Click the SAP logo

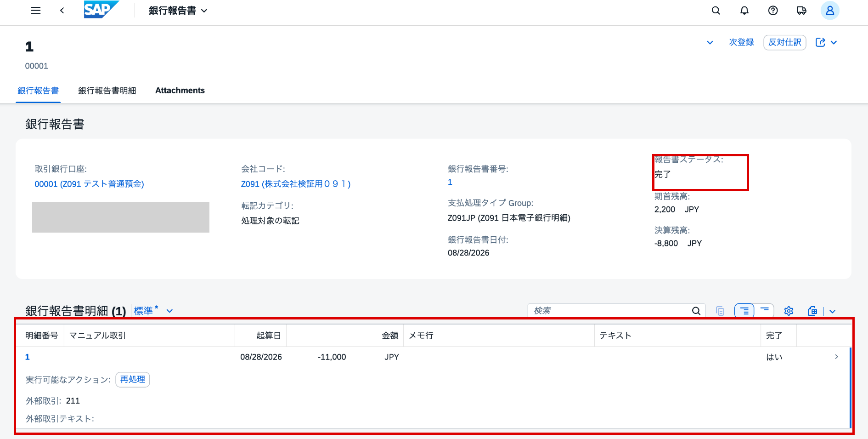coord(101,10)
